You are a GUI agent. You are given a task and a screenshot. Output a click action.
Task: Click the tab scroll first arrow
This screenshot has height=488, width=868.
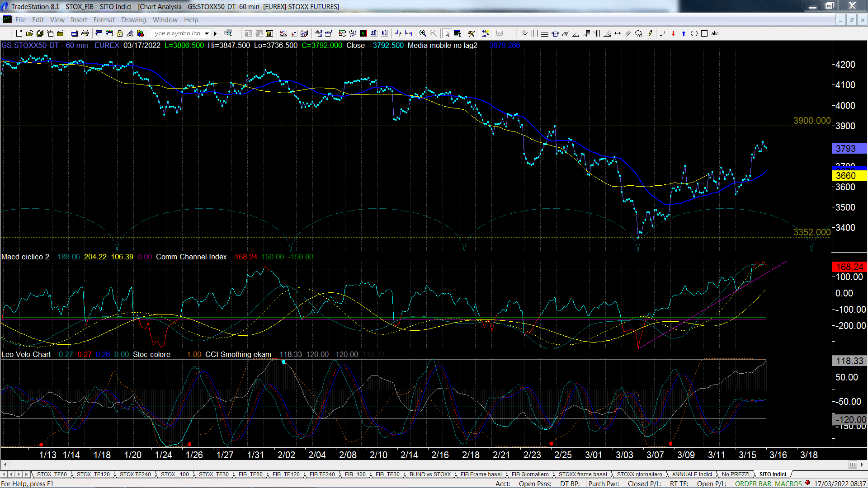point(4,474)
